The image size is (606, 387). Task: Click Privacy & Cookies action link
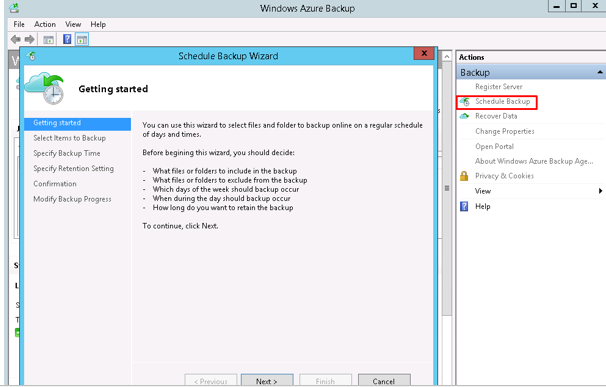(x=504, y=176)
